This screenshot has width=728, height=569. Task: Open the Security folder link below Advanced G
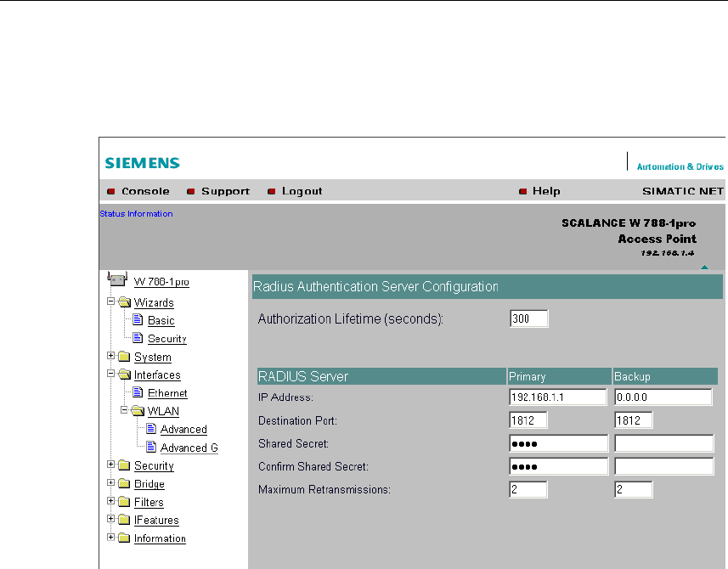click(154, 466)
